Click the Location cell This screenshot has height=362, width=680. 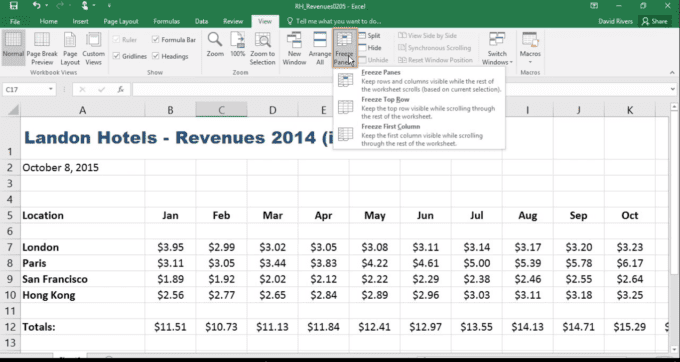click(82, 215)
